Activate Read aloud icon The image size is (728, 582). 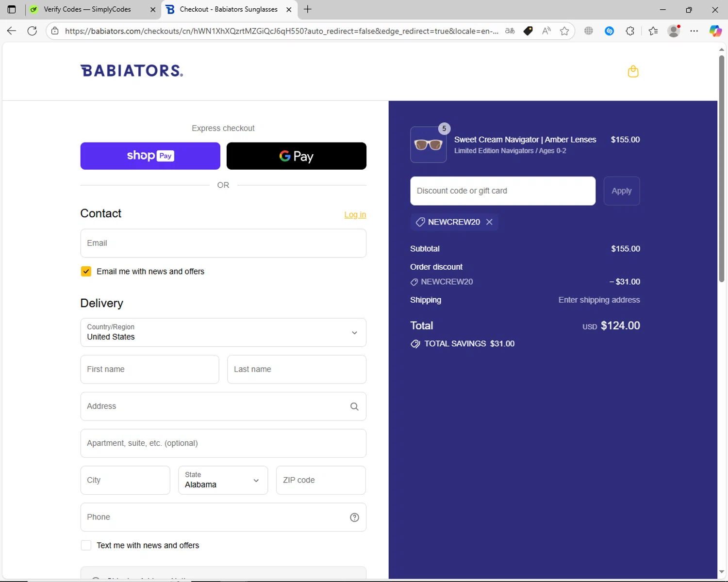point(546,31)
